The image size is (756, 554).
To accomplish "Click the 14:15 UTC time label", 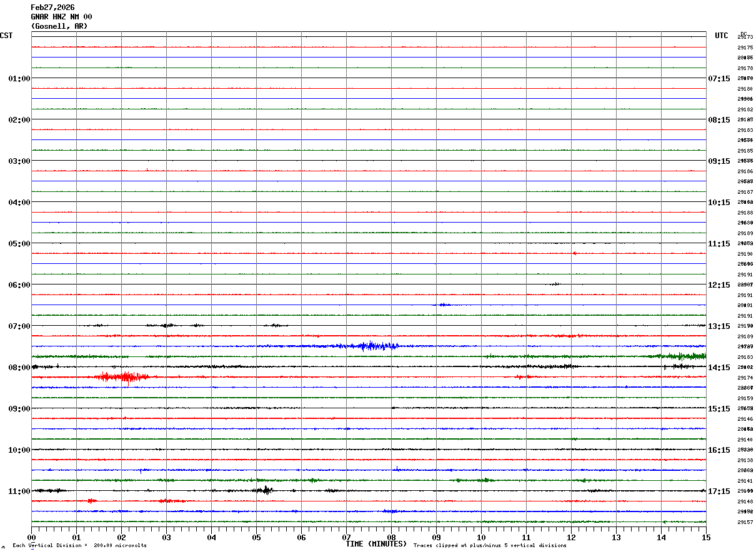I will [719, 367].
